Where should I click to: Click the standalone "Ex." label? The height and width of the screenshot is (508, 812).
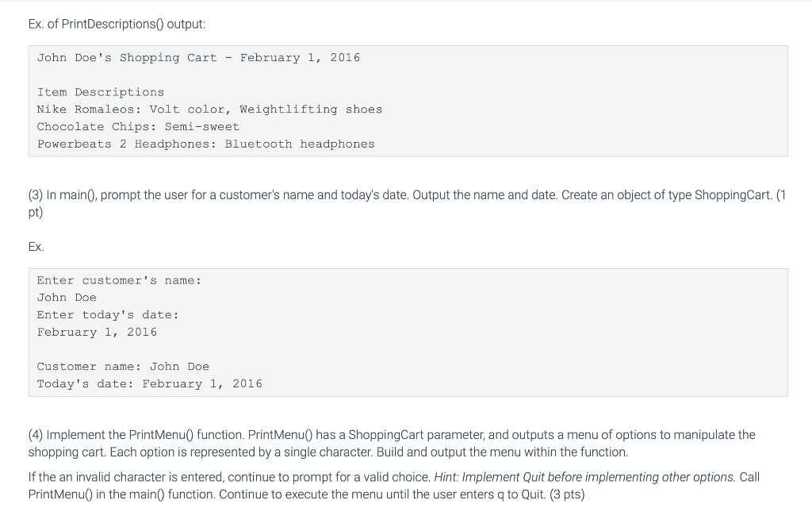(x=36, y=247)
